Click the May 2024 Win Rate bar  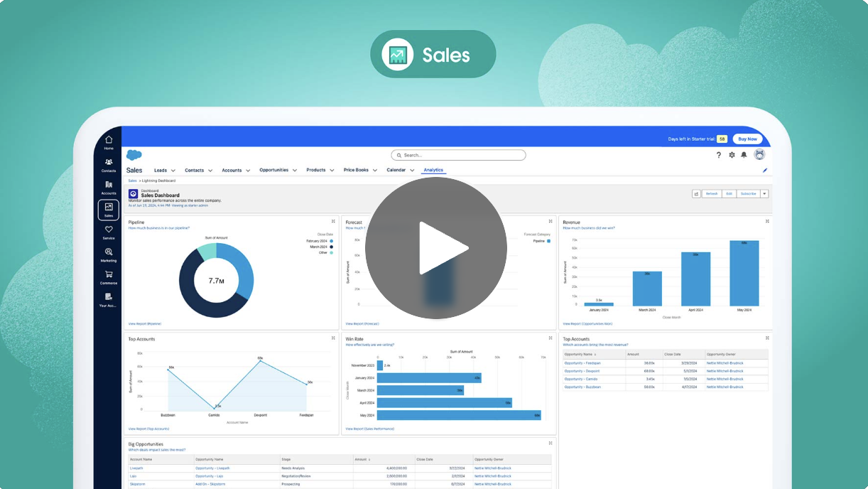coord(459,415)
